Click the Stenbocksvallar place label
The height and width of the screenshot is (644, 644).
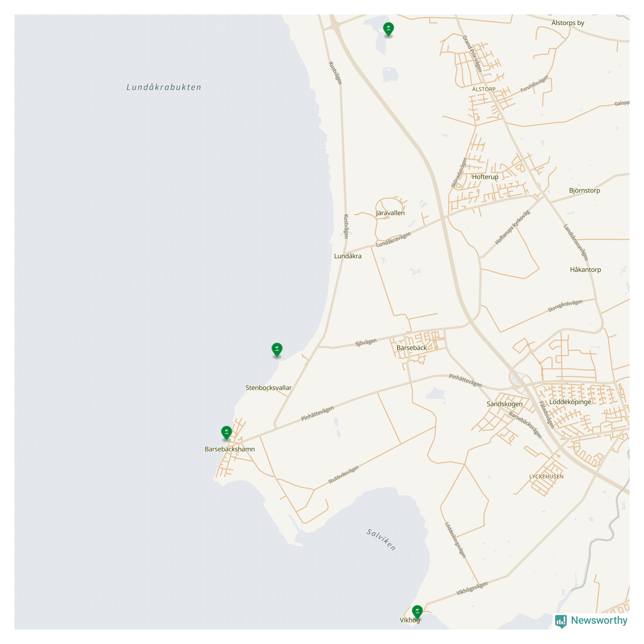pyautogui.click(x=269, y=388)
